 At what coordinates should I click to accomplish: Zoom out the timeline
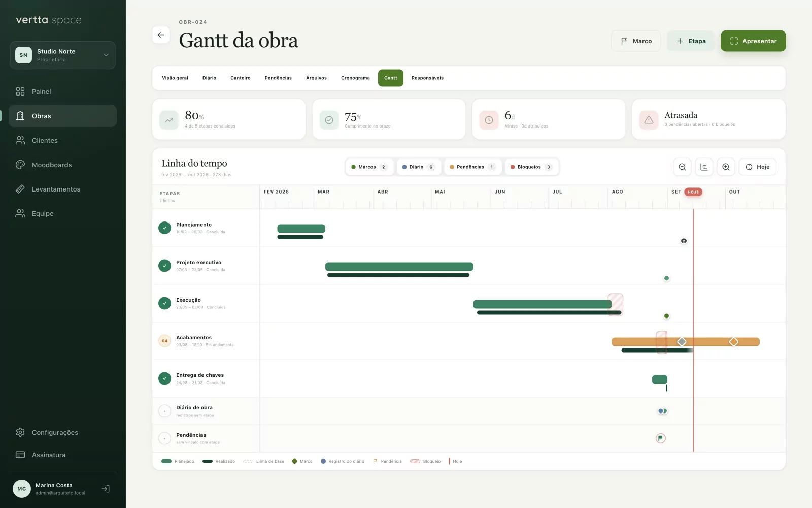pos(682,167)
